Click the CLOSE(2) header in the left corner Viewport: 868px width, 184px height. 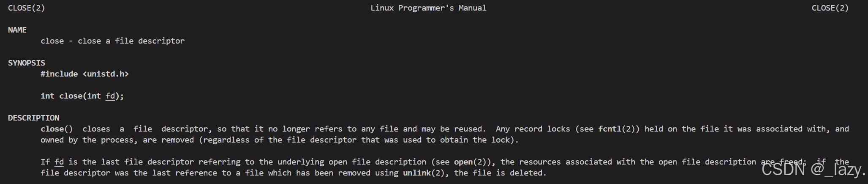point(27,8)
